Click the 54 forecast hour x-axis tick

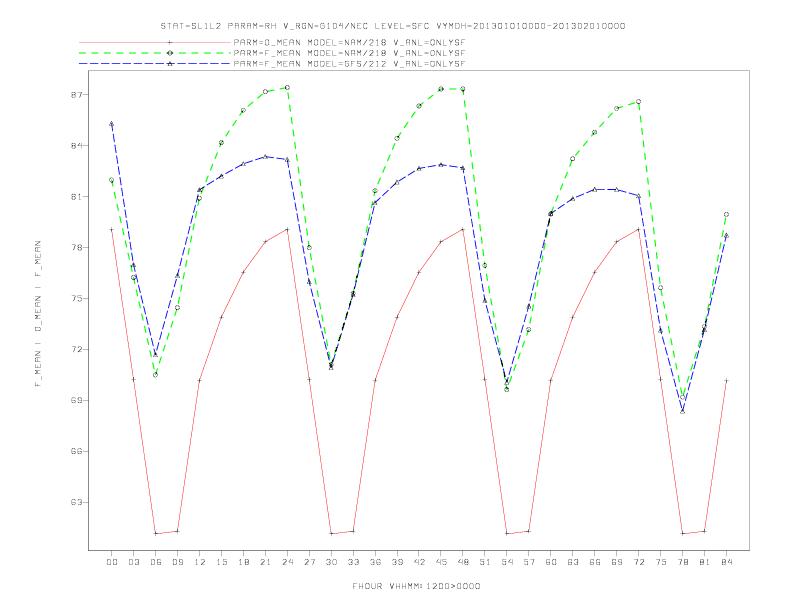click(507, 562)
